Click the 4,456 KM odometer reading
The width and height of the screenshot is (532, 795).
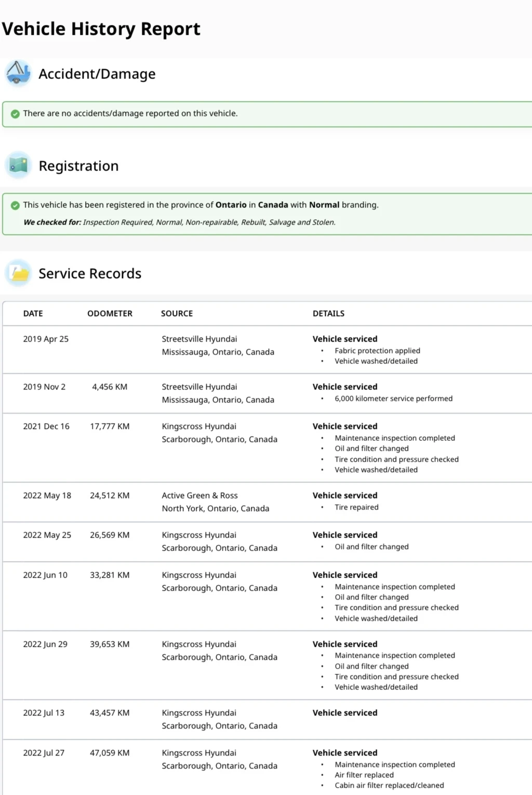pos(110,387)
